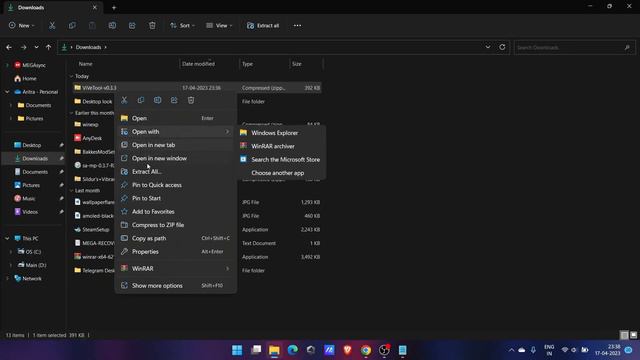Refresh the Downloads folder

click(502, 47)
